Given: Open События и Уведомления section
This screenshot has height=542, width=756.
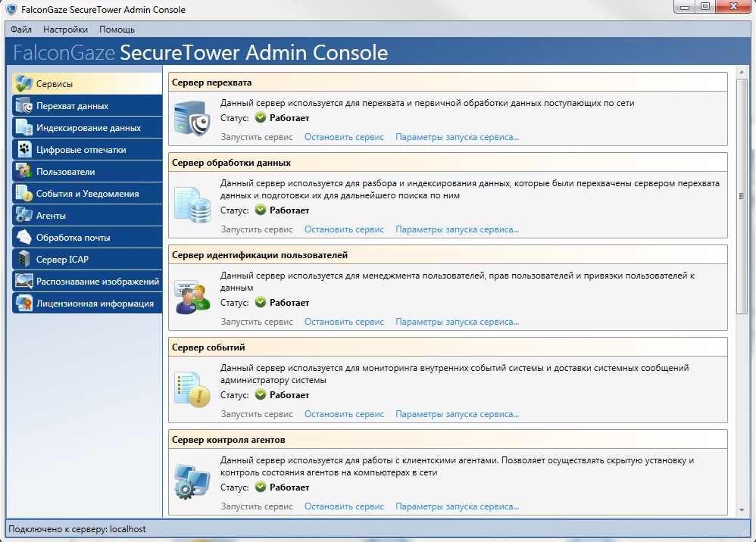Looking at the screenshot, I should (87, 193).
